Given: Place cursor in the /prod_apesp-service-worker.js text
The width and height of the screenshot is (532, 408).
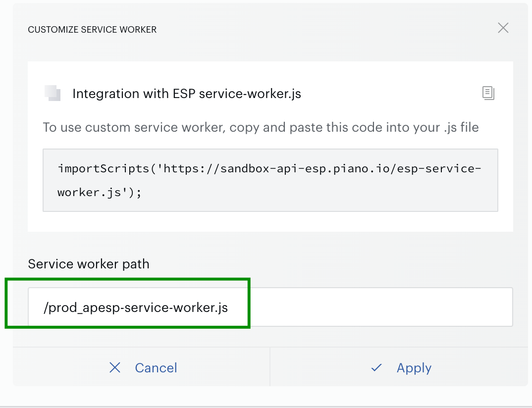Looking at the screenshot, I should coord(136,307).
